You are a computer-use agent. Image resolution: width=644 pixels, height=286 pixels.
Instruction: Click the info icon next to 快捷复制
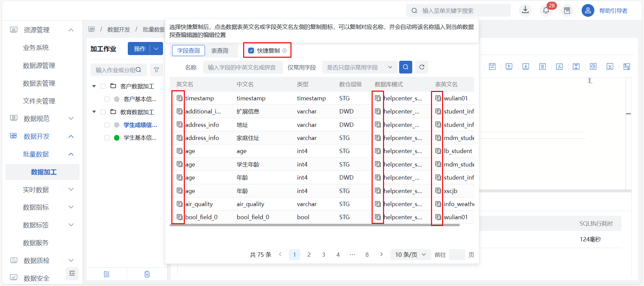284,50
